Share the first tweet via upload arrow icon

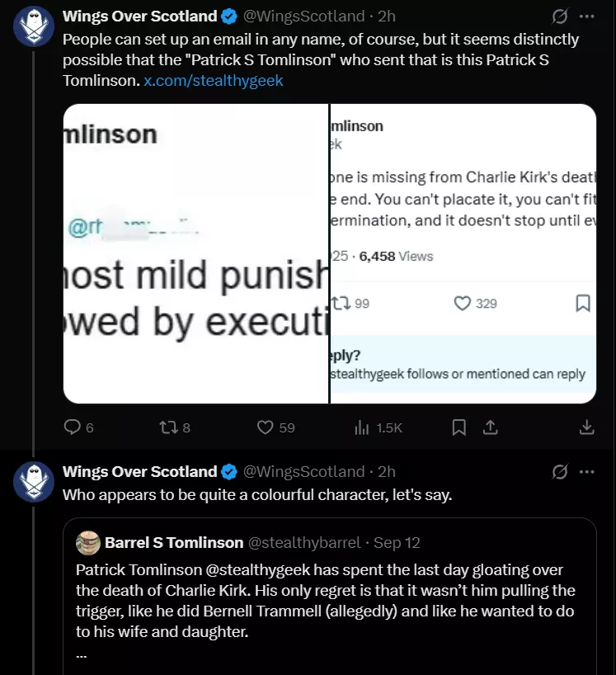pos(490,427)
